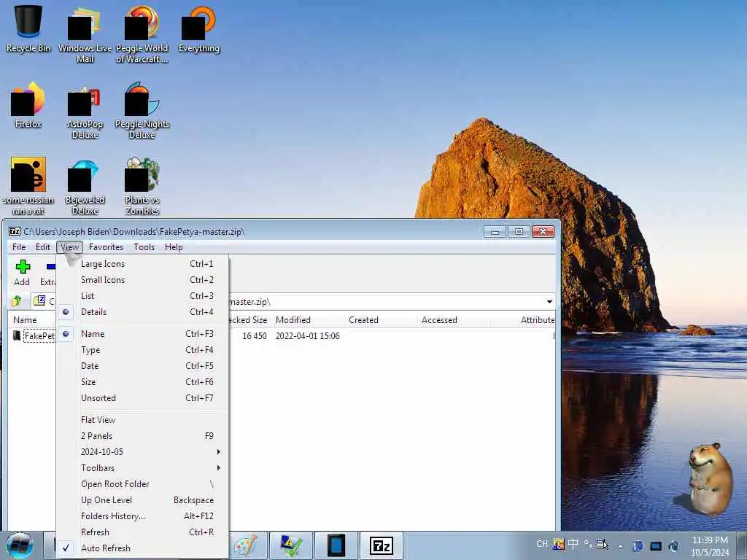747x560 pixels.
Task: Expand the Toolbars submenu
Action: pyautogui.click(x=143, y=468)
